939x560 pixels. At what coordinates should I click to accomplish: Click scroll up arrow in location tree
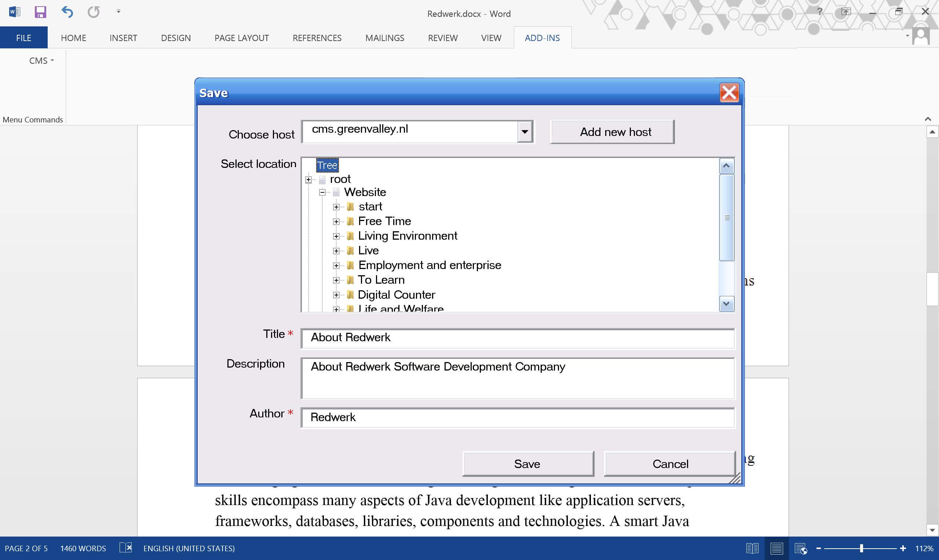[726, 166]
